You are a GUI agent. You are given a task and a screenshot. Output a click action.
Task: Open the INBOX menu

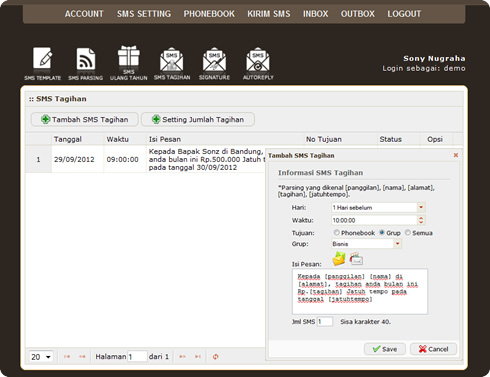[x=315, y=14]
